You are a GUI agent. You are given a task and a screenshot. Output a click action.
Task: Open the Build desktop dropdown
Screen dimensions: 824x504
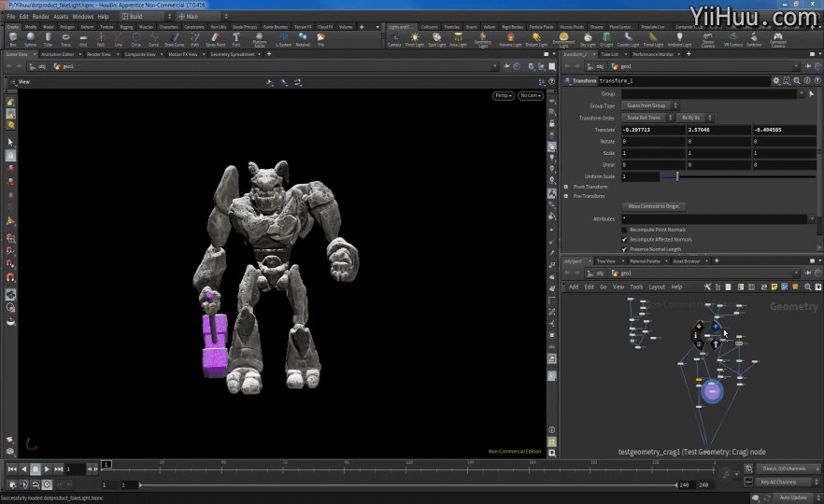pos(146,16)
